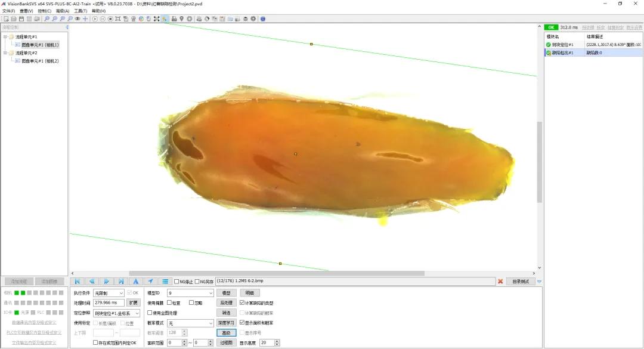Click the stop icon in the top toolbar
This screenshot has width=644, height=349.
tap(110, 19)
